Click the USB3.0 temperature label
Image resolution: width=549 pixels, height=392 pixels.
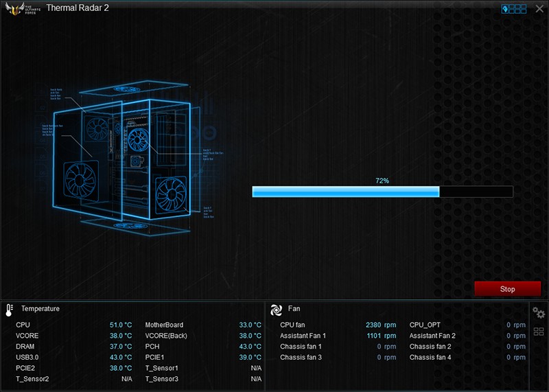tap(27, 357)
